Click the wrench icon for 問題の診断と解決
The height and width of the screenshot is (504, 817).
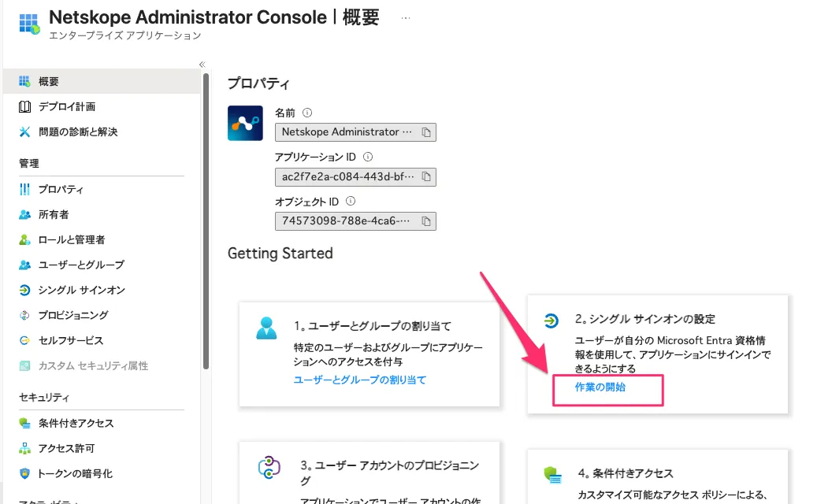pos(24,132)
